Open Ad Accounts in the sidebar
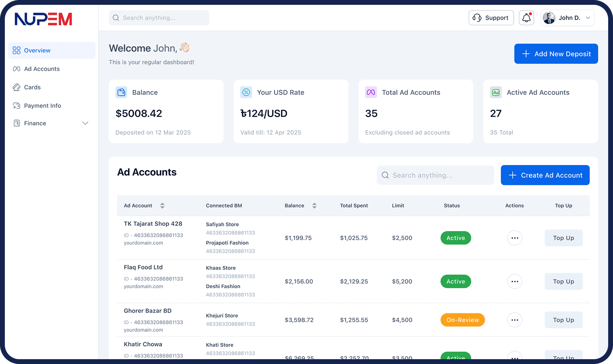The image size is (613, 364). 42,69
